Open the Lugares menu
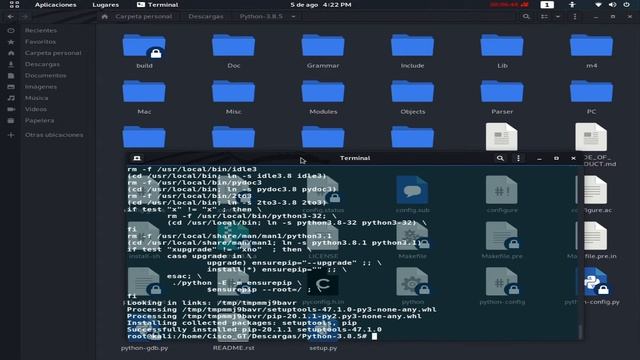The width and height of the screenshot is (640, 360). pyautogui.click(x=105, y=5)
